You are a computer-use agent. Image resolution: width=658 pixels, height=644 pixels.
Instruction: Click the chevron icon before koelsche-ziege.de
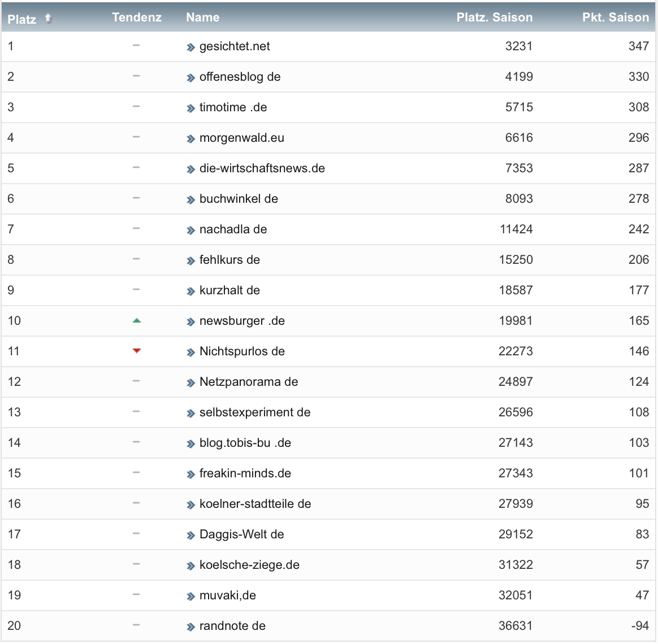tap(191, 566)
